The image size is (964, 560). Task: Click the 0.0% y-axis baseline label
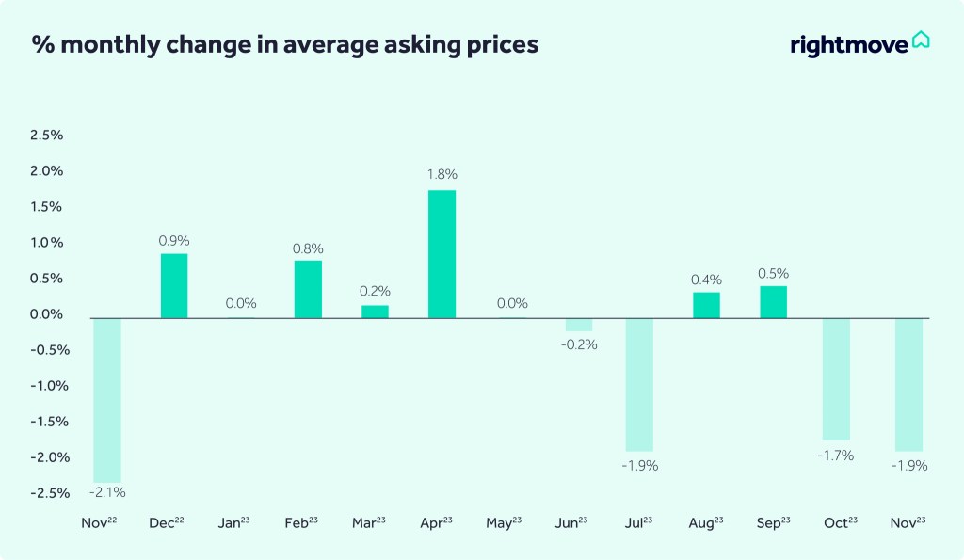point(47,314)
